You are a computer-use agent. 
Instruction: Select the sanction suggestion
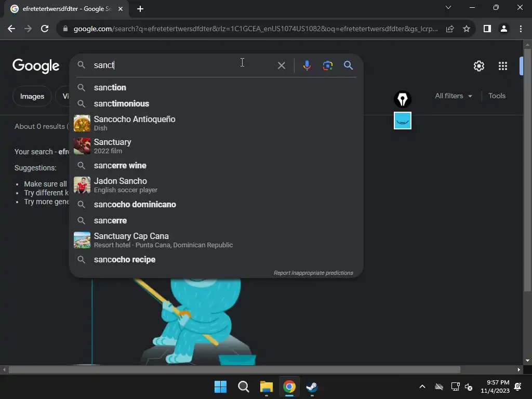tap(216, 87)
